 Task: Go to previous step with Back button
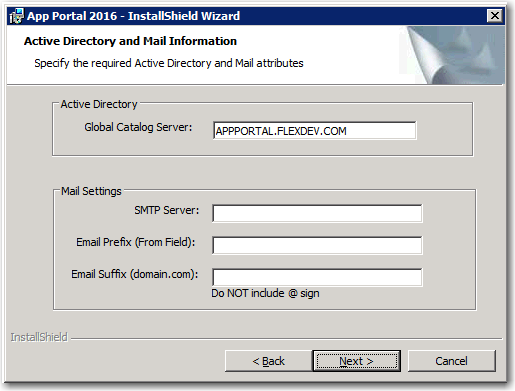click(269, 361)
